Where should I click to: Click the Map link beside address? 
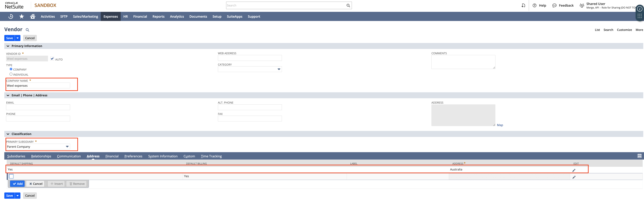(500, 125)
